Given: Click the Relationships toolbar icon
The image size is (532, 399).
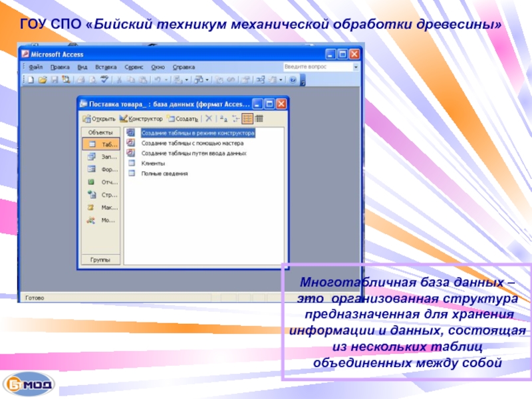Looking at the screenshot, I should pyautogui.click(x=261, y=80).
